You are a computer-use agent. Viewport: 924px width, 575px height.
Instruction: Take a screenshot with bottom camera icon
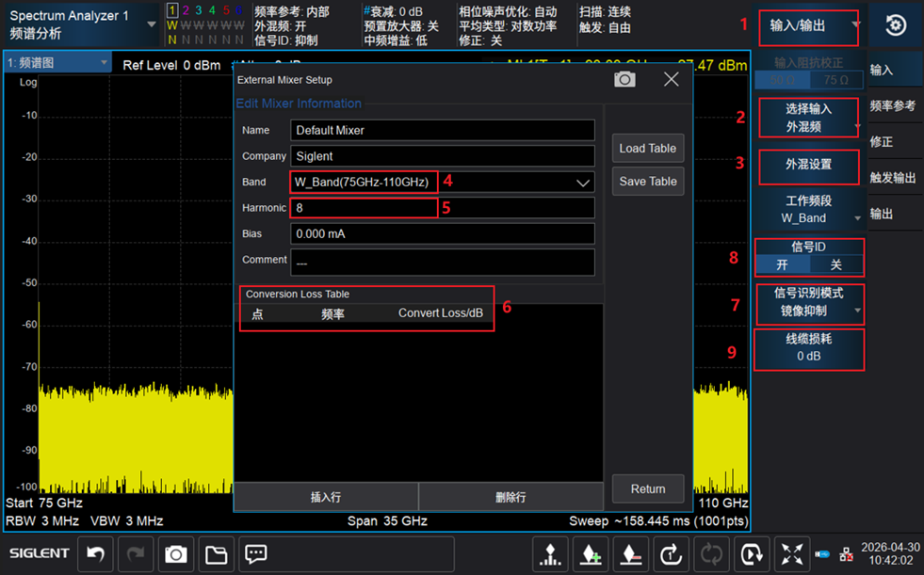click(175, 553)
